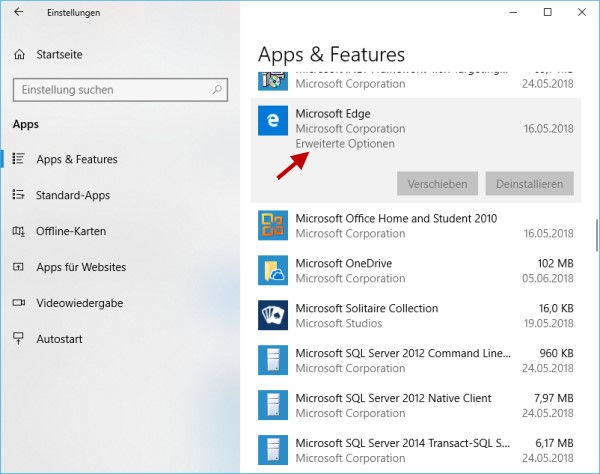Minimize the Einstellungen window
Viewport: 600px width, 474px height.
513,12
